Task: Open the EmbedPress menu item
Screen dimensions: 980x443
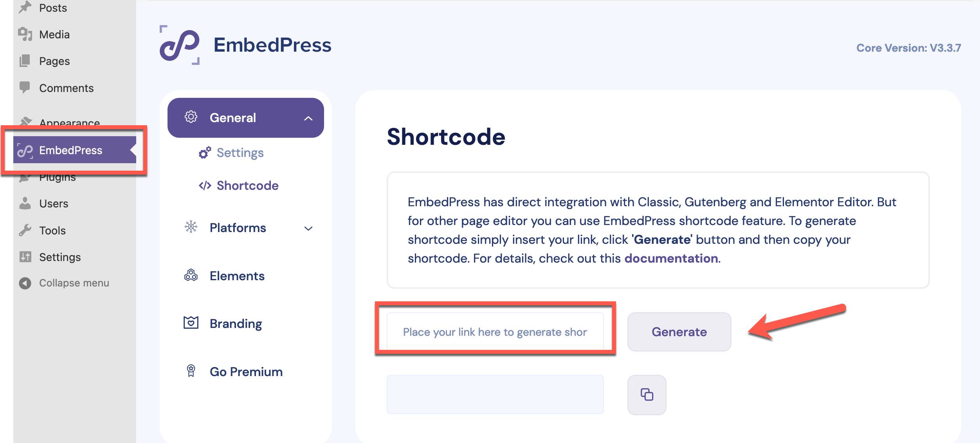Action: click(x=71, y=150)
